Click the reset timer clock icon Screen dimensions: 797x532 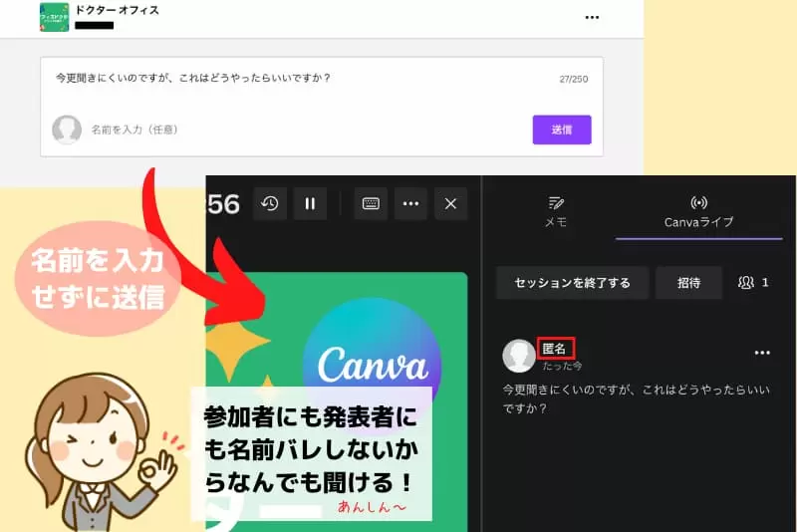click(x=270, y=204)
